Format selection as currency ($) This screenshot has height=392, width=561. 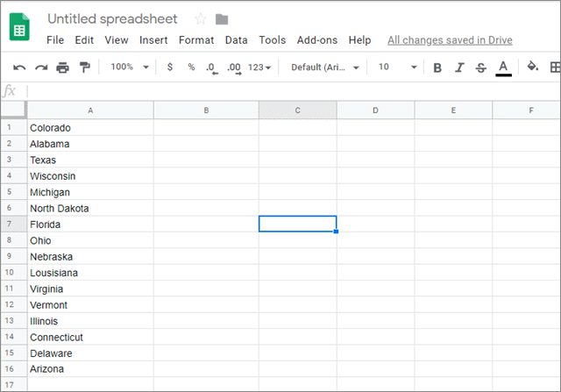[169, 68]
